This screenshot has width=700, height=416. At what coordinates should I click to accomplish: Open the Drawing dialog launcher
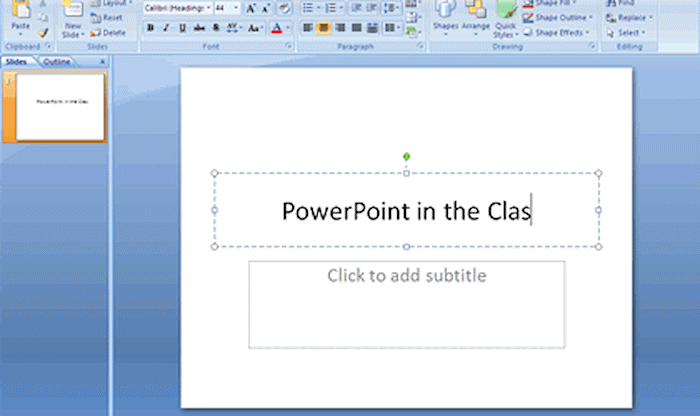click(x=592, y=46)
